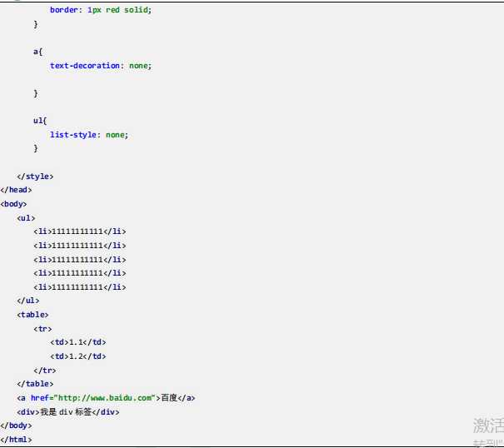Screen dimensions: 504x448
Task: Click the closing </style> tag
Action: point(35,177)
